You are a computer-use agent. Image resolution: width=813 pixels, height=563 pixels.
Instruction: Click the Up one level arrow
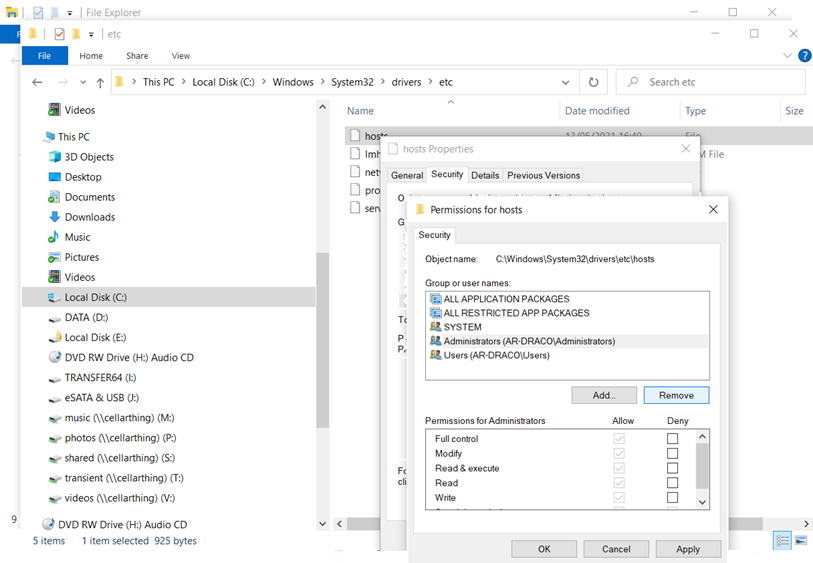[100, 83]
